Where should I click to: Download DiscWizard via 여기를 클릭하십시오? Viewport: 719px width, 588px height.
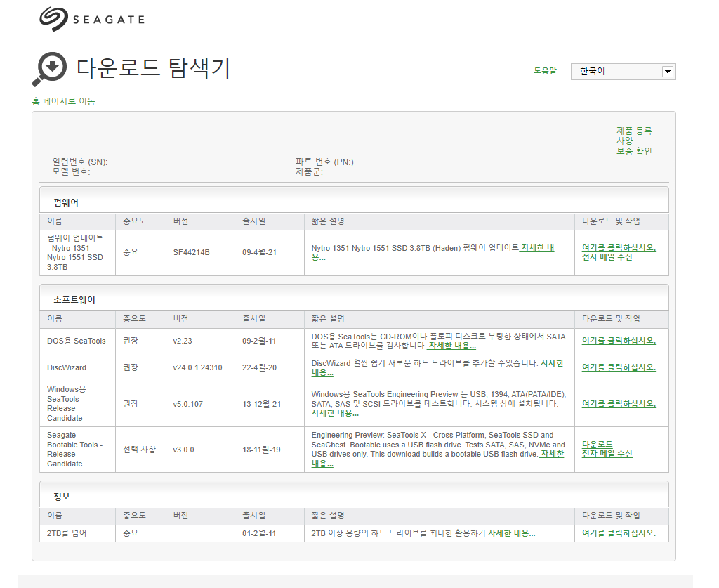click(x=619, y=367)
